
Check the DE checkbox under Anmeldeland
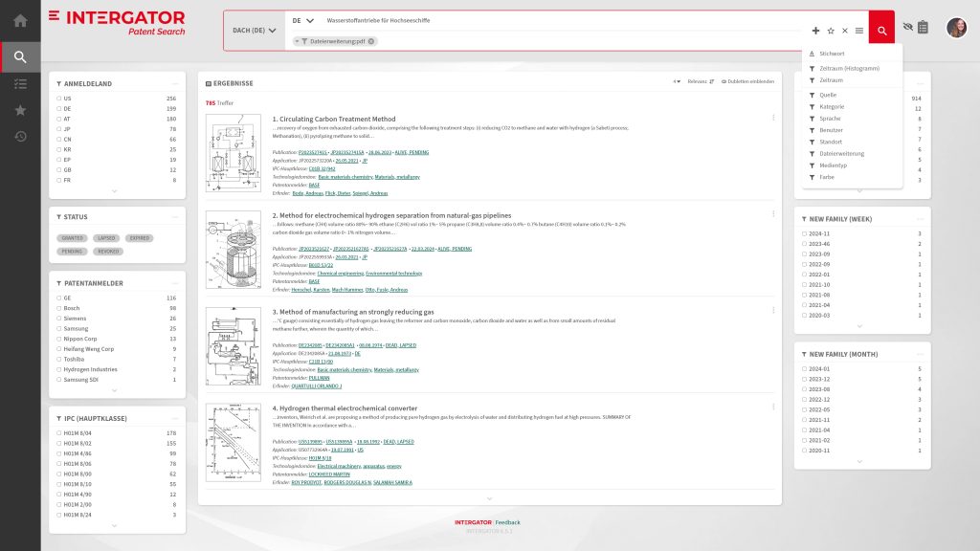(x=59, y=109)
